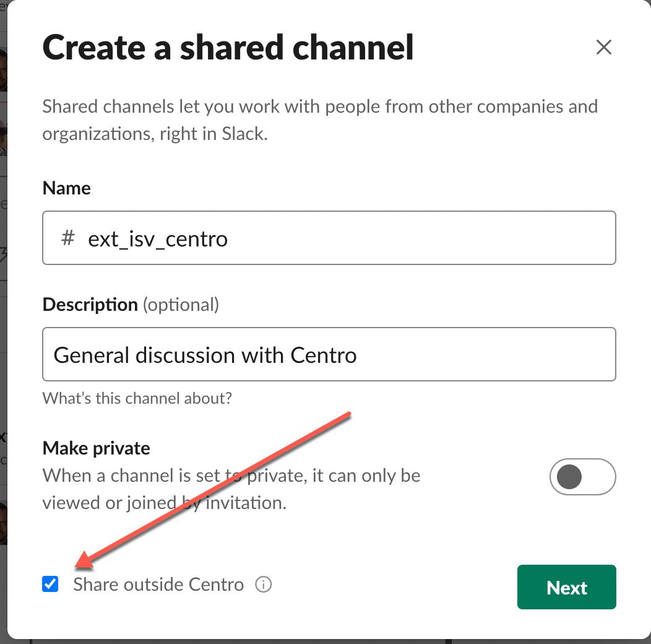
Task: Click the Description input field
Action: (329, 354)
